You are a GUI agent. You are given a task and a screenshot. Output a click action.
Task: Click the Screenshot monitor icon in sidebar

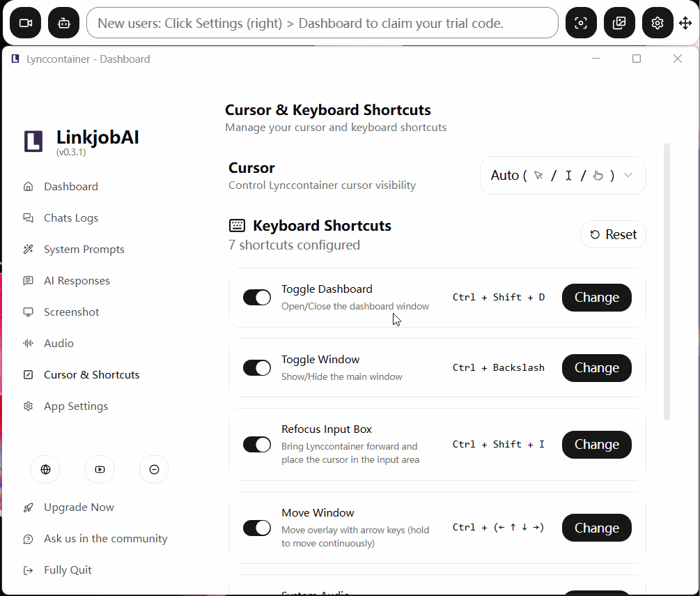28,312
